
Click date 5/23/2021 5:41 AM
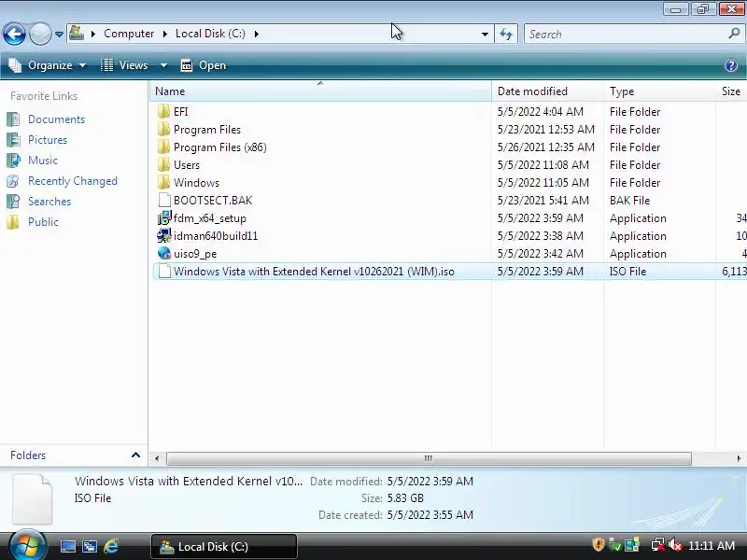click(x=543, y=201)
